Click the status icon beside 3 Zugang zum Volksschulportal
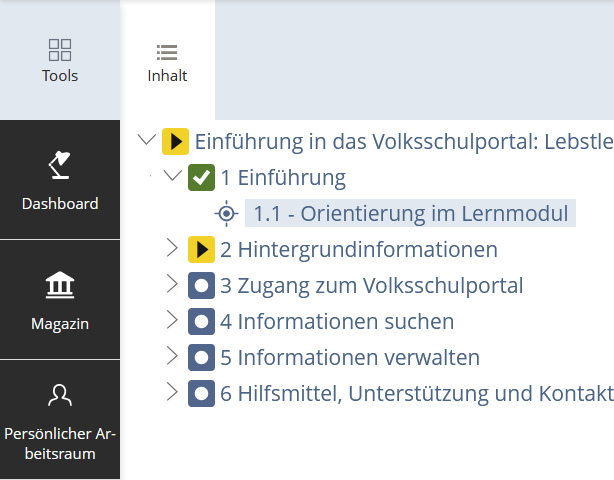 pos(201,286)
